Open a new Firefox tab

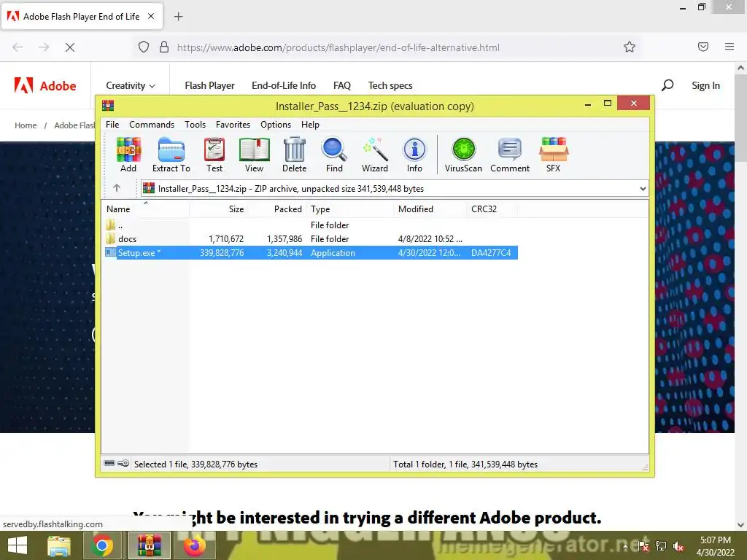click(x=178, y=17)
